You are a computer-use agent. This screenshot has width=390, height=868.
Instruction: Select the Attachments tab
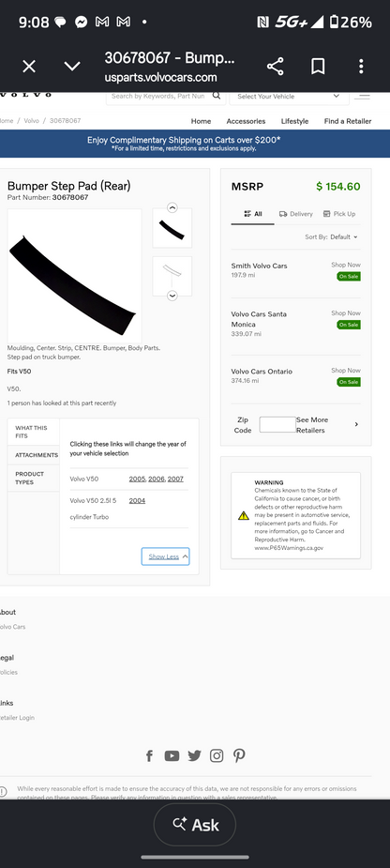(34, 455)
